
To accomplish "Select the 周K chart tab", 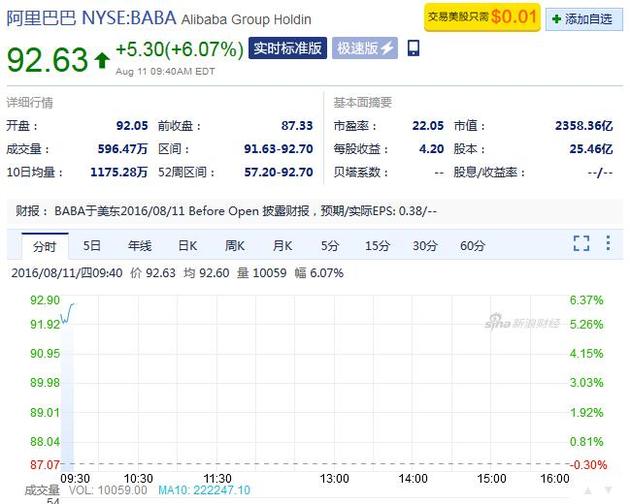I will (x=235, y=245).
